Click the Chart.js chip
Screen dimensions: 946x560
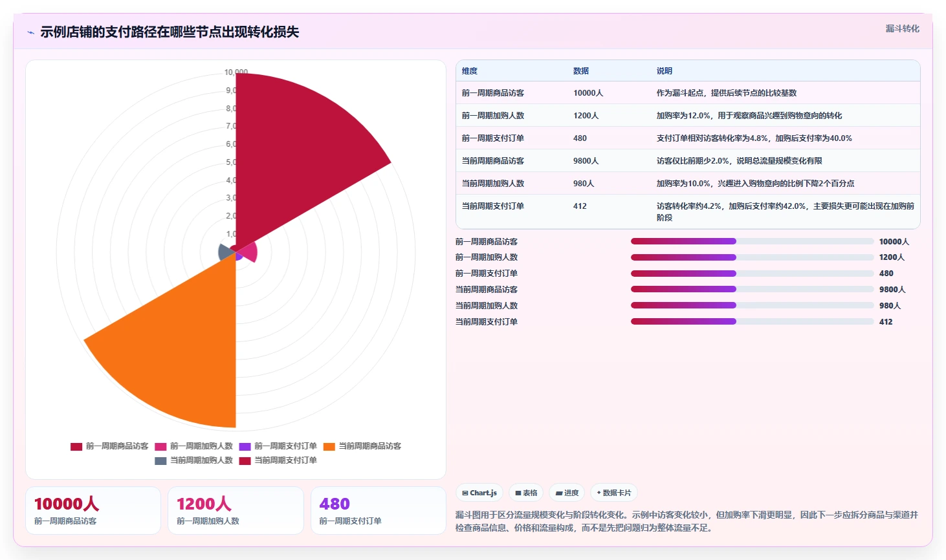[x=479, y=493]
